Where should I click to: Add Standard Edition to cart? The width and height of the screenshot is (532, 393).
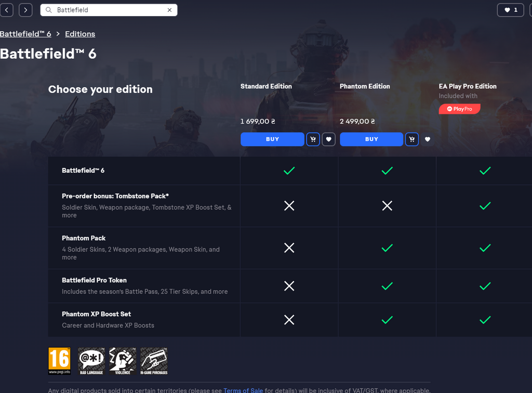click(313, 139)
